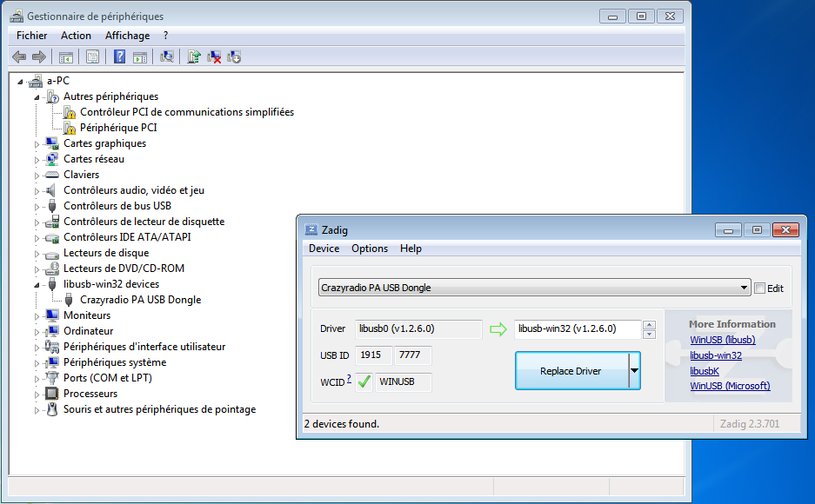Open the Zadig Device menu
815x504 pixels.
click(324, 249)
